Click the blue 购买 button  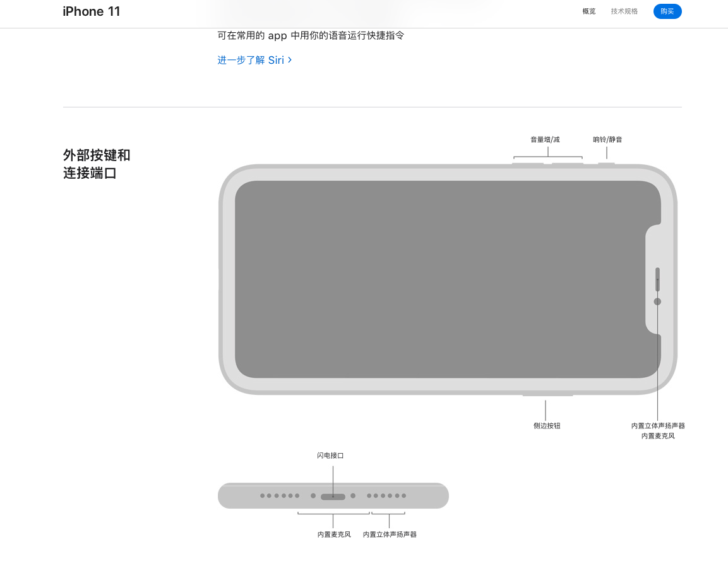point(667,11)
